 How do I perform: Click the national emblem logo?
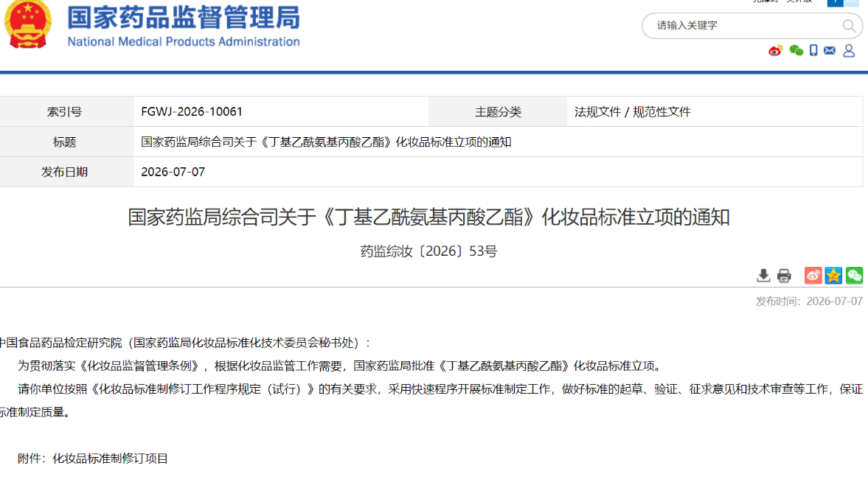(x=28, y=24)
